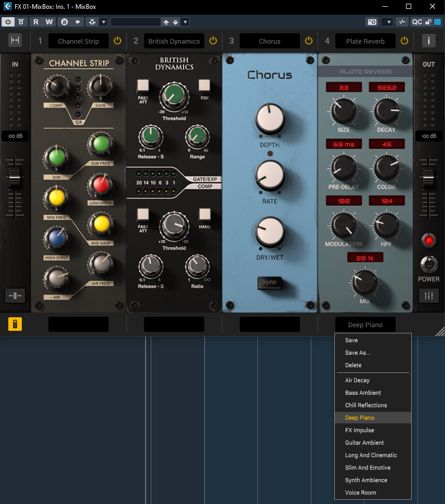Click the camera snapshot icon

pos(372,22)
